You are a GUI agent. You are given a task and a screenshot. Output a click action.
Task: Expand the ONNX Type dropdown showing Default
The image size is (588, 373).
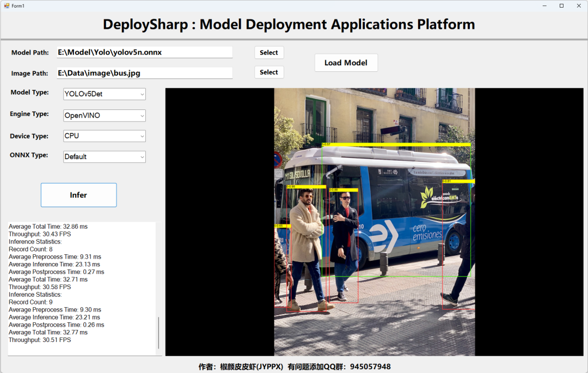[x=104, y=157]
